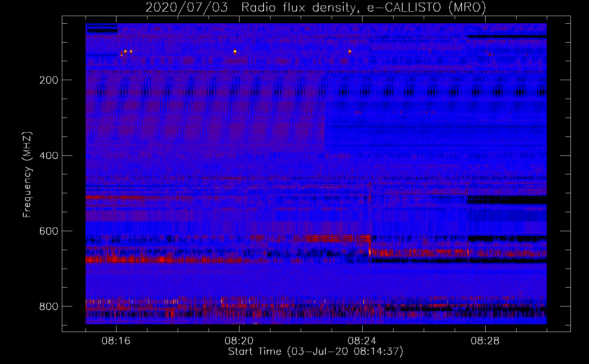Image resolution: width=589 pixels, height=364 pixels.
Task: Click the 200 frequency tick label
Action: pos(49,80)
